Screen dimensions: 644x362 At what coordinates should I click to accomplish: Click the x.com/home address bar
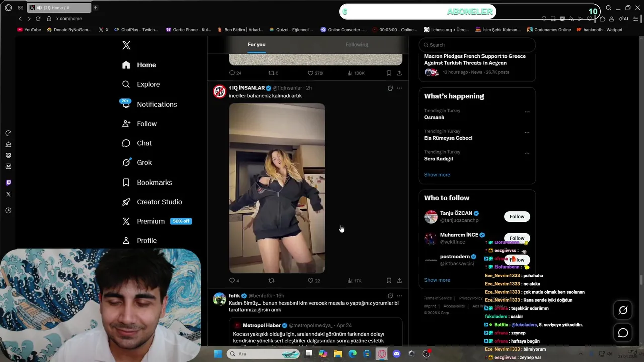69,19
